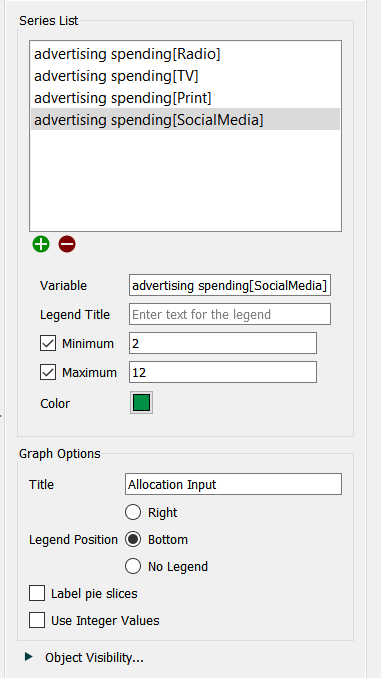Click the graph Title field
Viewport: 381px width, 678px height.
tap(233, 484)
